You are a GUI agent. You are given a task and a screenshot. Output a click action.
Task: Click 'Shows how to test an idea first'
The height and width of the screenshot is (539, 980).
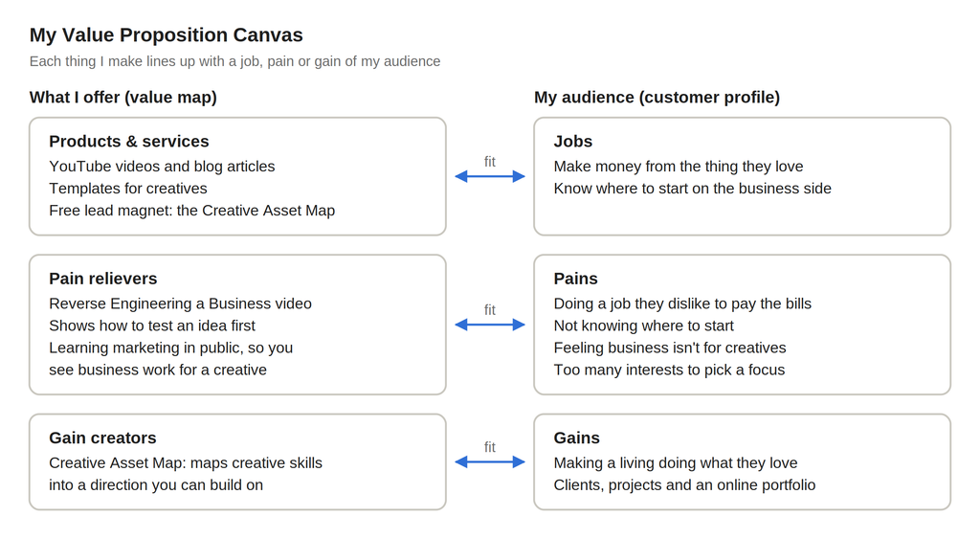pos(152,326)
